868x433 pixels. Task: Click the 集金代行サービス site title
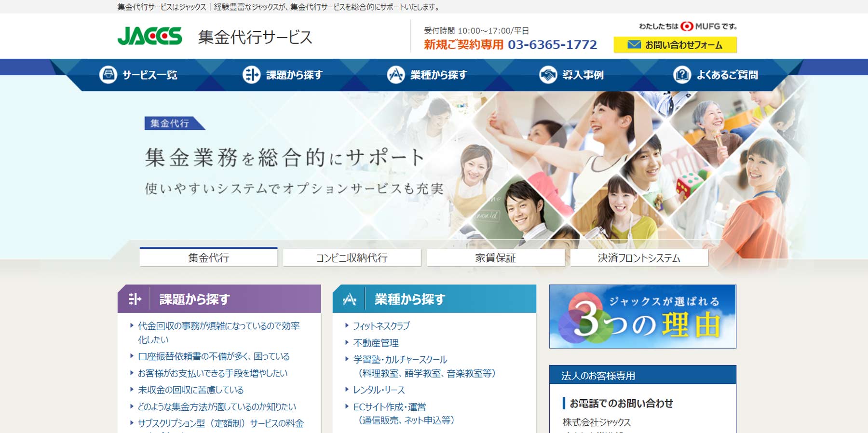(255, 37)
